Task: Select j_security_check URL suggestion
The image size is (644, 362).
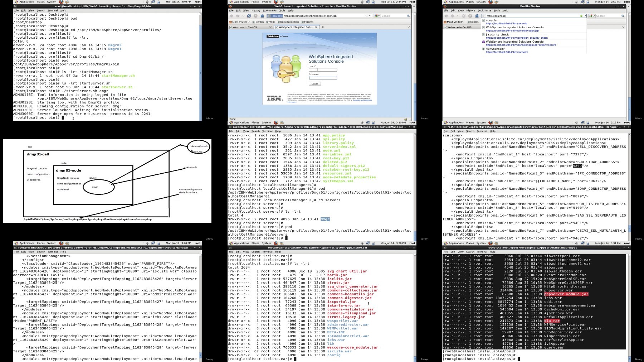Action: 533,36
